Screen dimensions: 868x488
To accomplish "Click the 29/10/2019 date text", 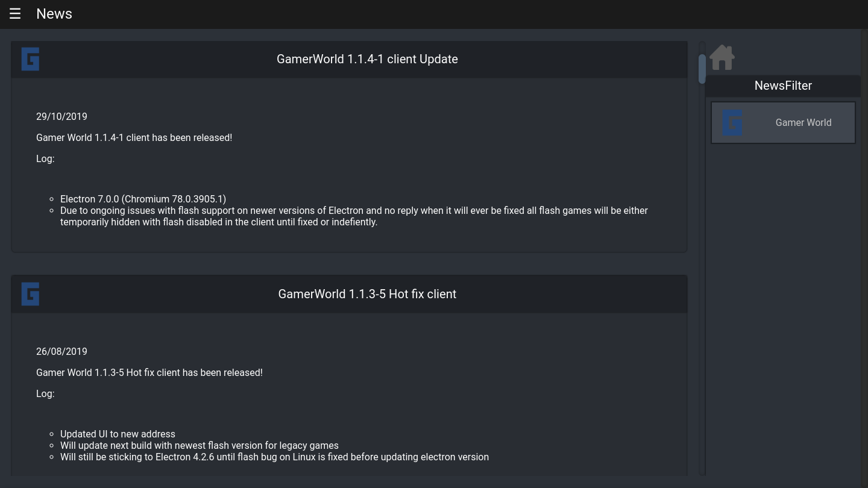I will (61, 116).
